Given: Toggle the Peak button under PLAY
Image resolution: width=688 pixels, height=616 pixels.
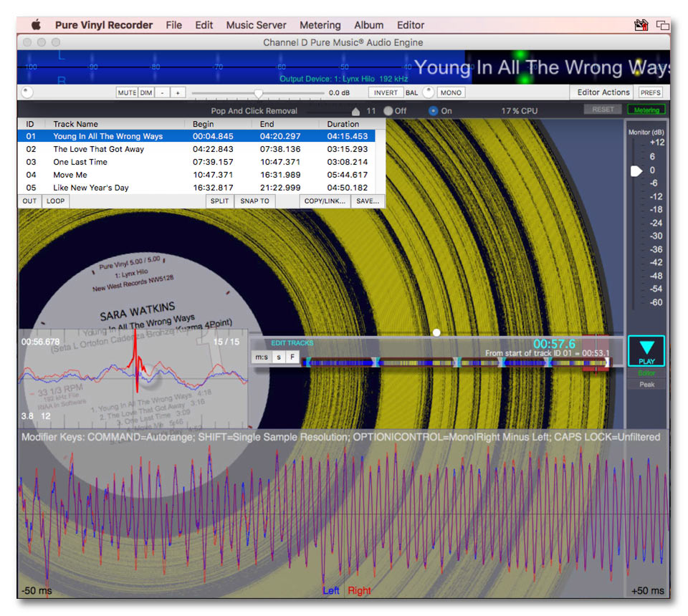Looking at the screenshot, I should 646,385.
